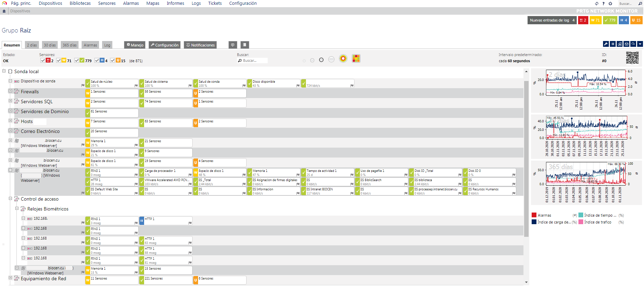Switch to the treemap colored squares view
The width and height of the screenshot is (644, 299).
(356, 59)
